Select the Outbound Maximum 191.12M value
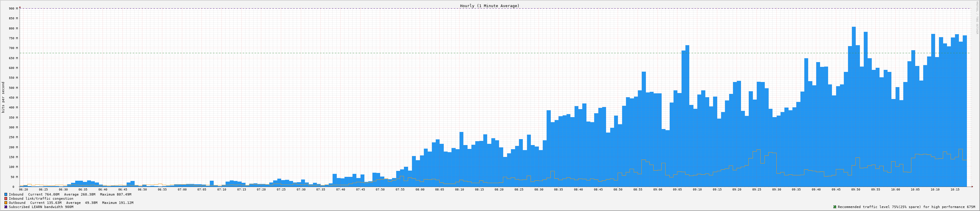Image resolution: width=980 pixels, height=211 pixels. pos(124,203)
